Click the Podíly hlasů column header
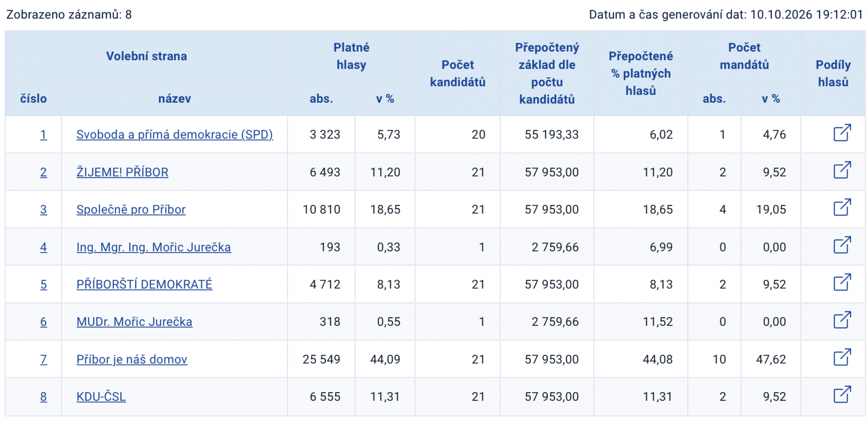Screen dimensions: 868x422 click(x=833, y=73)
